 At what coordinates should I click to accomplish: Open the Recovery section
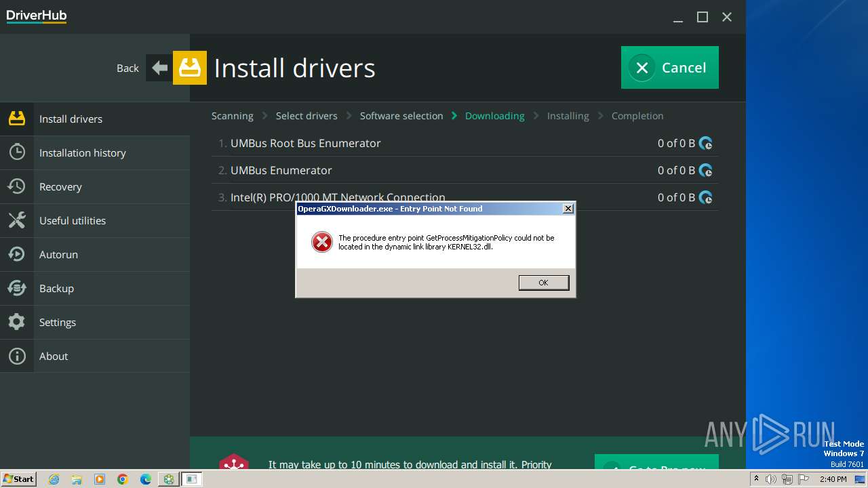pyautogui.click(x=95, y=186)
